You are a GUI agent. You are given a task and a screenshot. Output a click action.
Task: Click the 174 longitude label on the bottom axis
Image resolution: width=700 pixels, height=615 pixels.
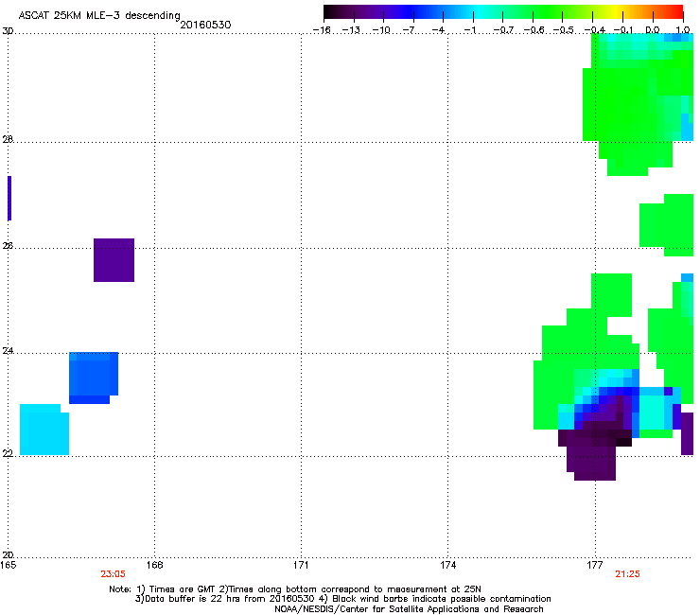(447, 566)
